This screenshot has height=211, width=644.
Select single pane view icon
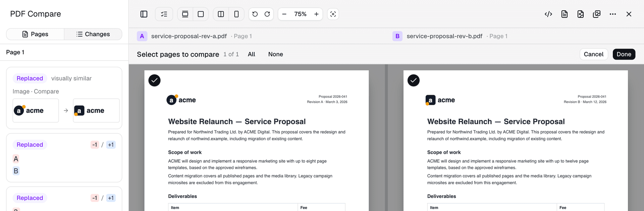[x=236, y=14]
